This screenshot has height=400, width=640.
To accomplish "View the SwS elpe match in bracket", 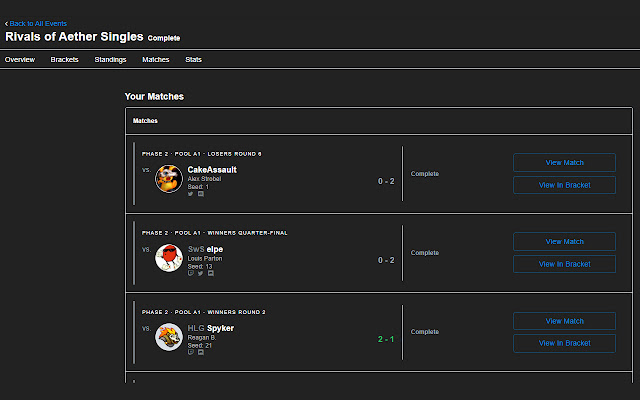I will [x=564, y=264].
